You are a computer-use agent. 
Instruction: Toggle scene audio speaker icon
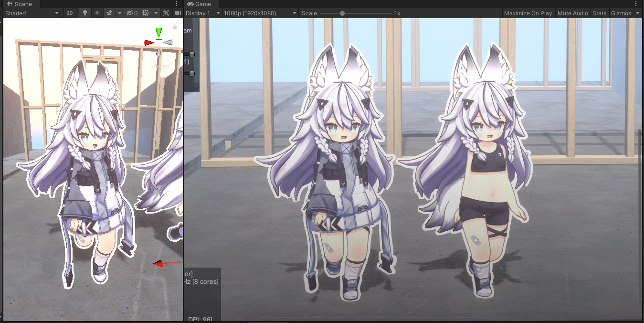coord(97,13)
